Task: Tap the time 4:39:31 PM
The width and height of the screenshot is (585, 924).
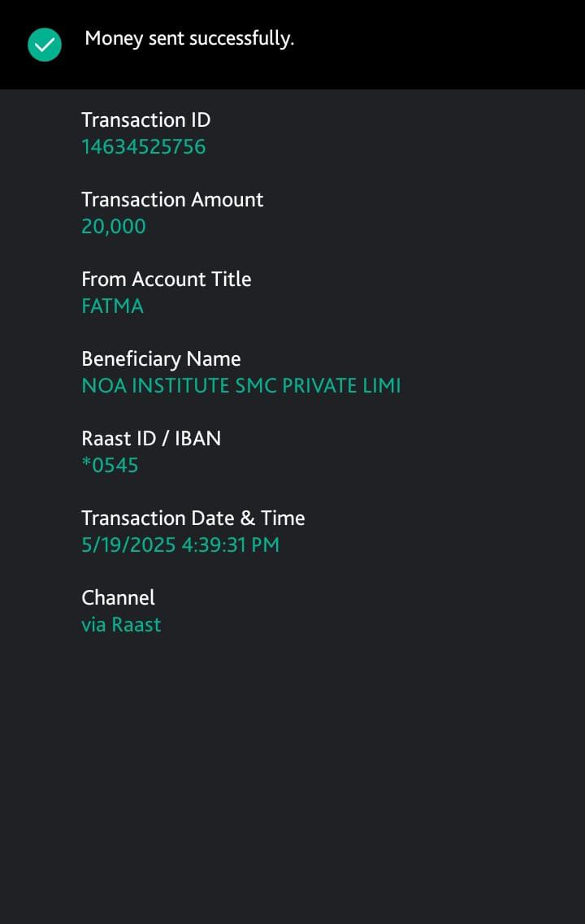Action: point(230,545)
